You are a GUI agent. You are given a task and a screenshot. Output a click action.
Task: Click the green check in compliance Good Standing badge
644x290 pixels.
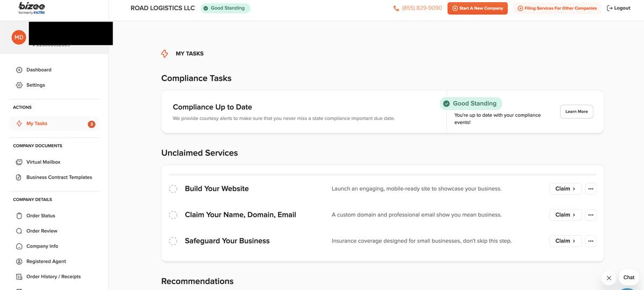pyautogui.click(x=446, y=103)
